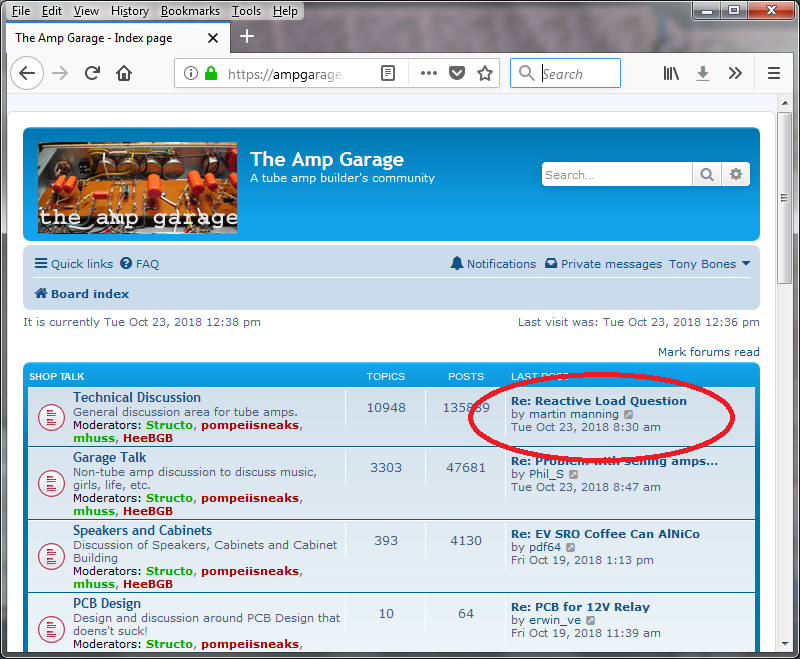The width and height of the screenshot is (800, 659).
Task: Save to Pocket icon in address bar
Action: coord(456,73)
